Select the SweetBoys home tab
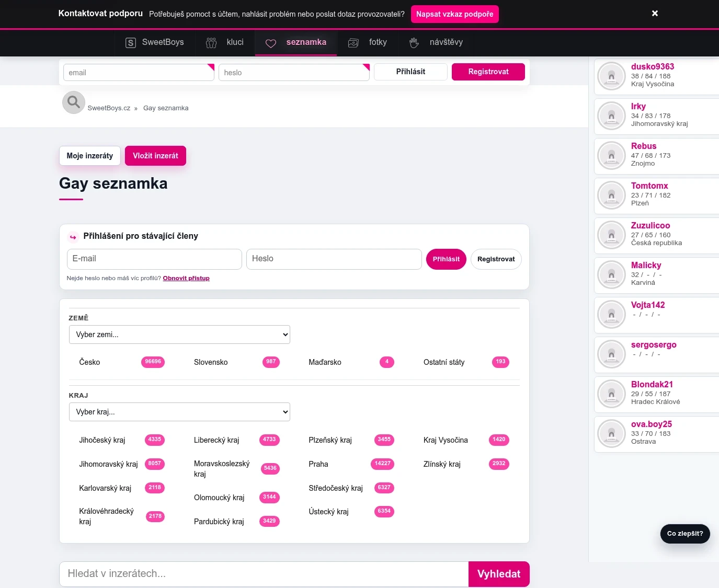 tap(155, 42)
